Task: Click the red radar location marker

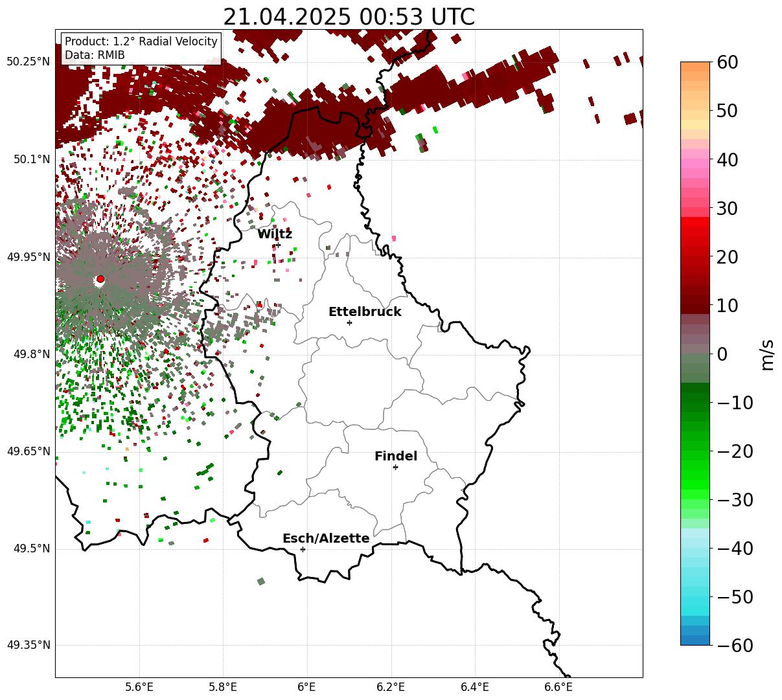Action: point(100,279)
